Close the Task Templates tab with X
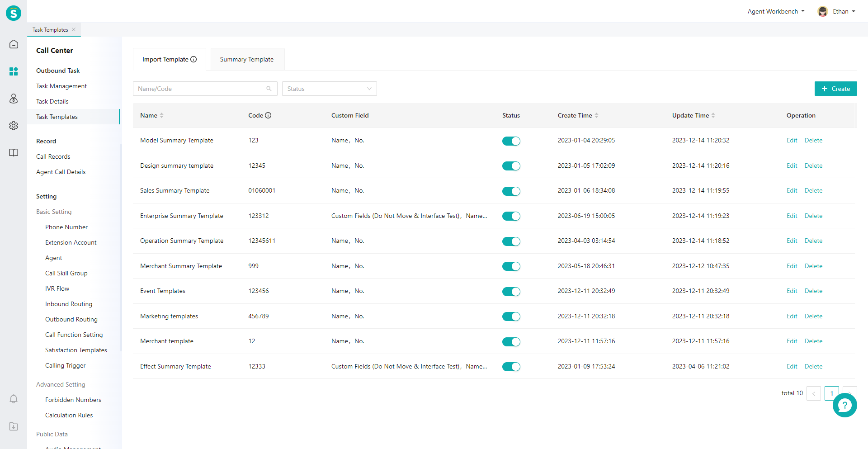This screenshot has height=449, width=868. (x=74, y=29)
